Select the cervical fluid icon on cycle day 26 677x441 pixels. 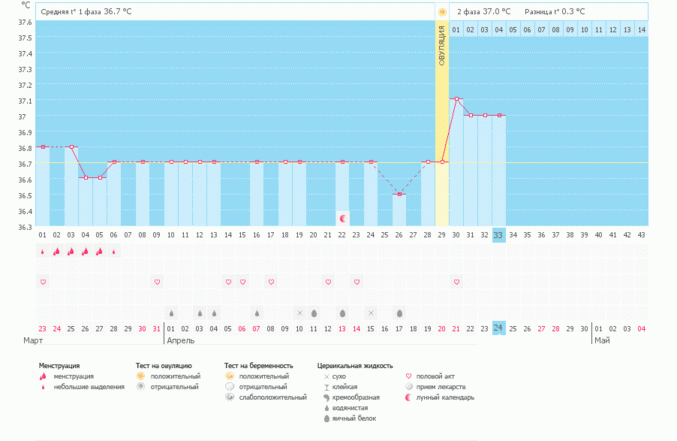pos(399,312)
